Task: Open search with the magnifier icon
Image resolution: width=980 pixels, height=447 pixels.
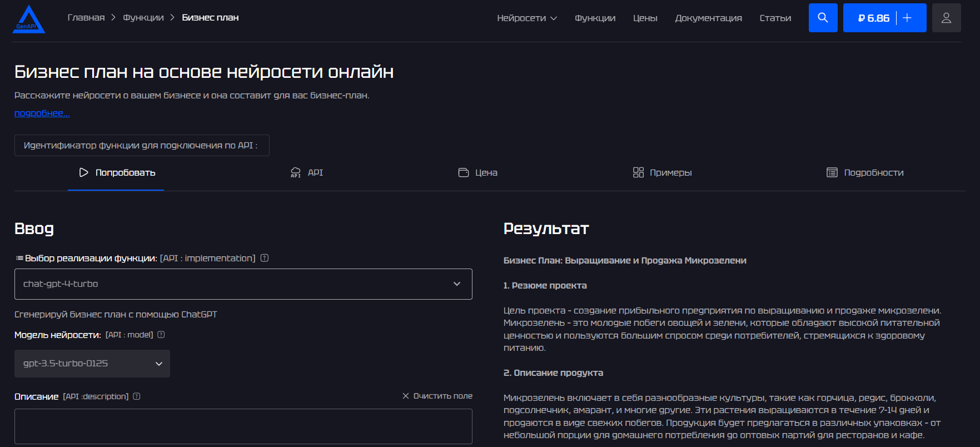Action: 823,18
